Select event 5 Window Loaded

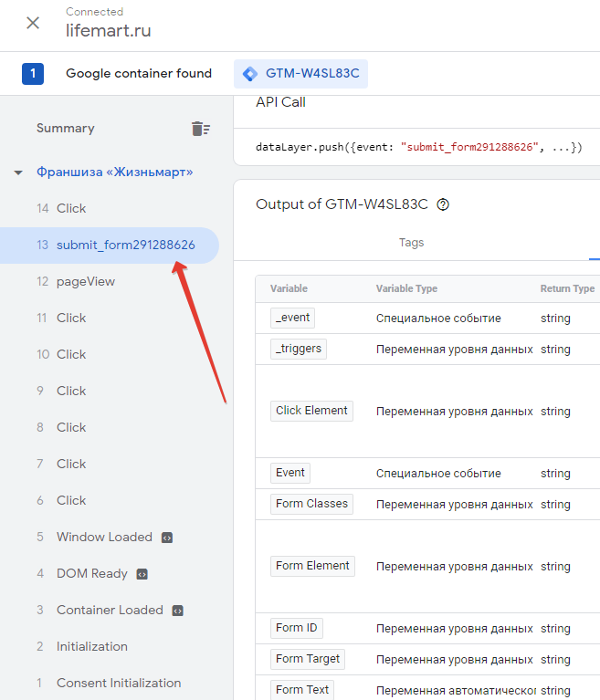click(110, 537)
